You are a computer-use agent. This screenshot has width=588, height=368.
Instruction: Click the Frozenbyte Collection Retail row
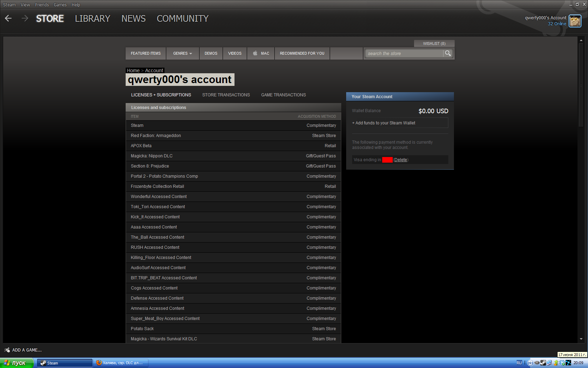[233, 186]
